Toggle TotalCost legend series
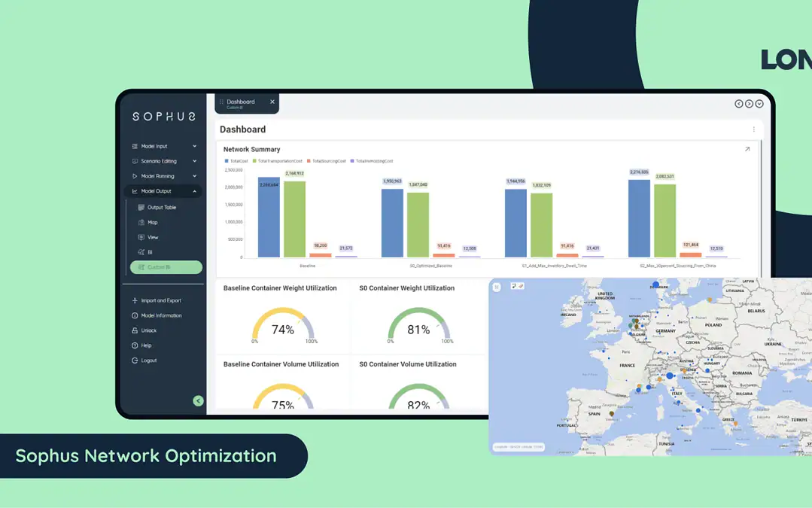Viewport: 812px width, 508px height. coord(236,161)
